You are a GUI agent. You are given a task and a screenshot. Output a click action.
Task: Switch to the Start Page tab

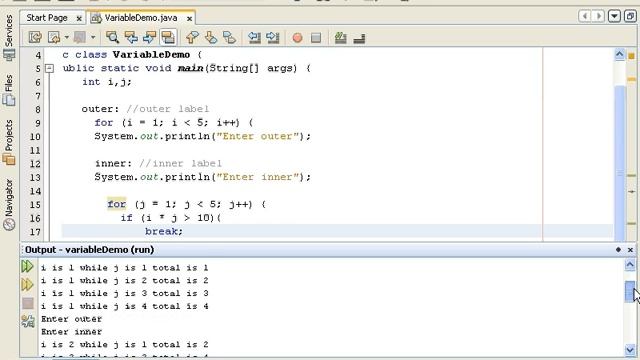point(47,18)
